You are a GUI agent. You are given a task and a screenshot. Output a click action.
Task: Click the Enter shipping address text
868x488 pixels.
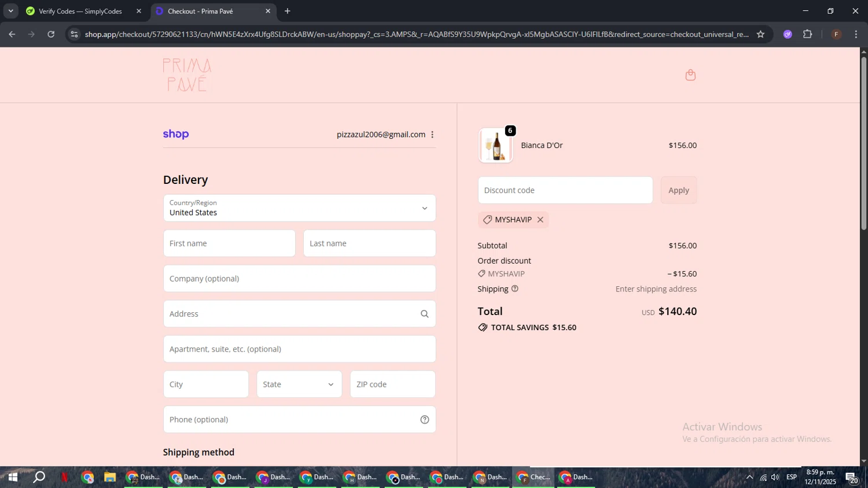[656, 289]
